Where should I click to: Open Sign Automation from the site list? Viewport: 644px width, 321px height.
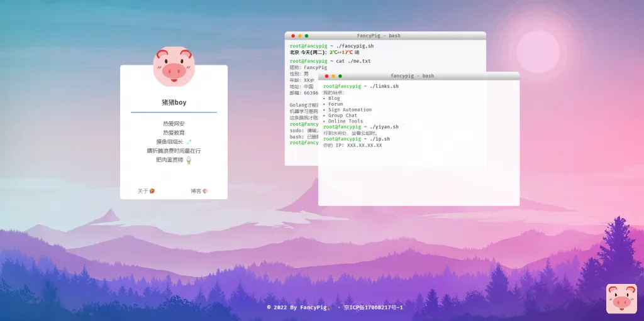point(350,110)
